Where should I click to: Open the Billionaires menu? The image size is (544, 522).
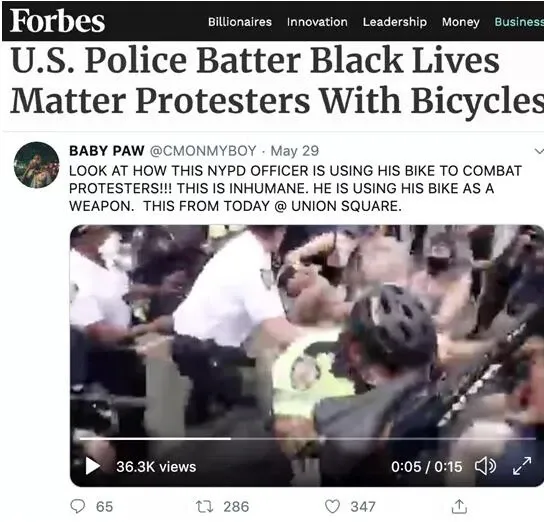[x=240, y=22]
